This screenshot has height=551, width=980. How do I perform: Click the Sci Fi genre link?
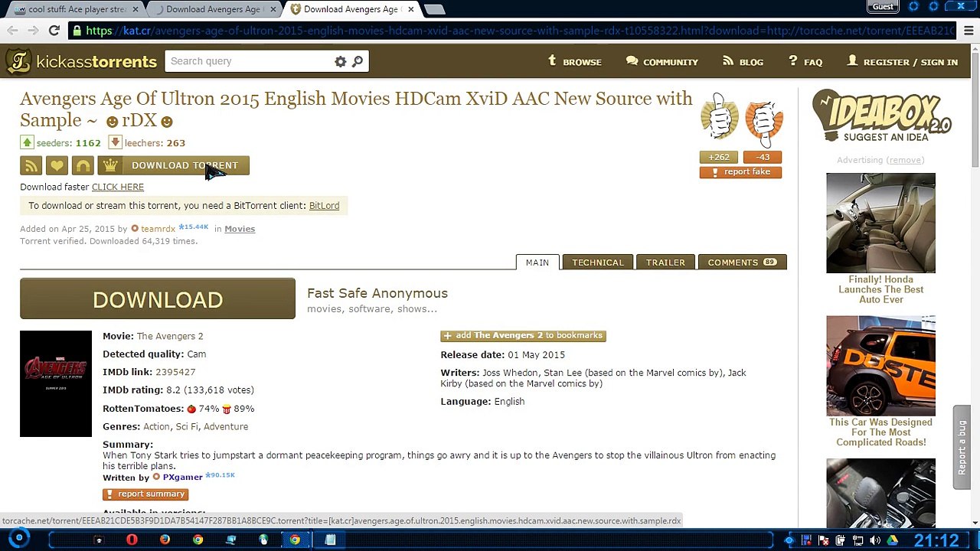187,426
